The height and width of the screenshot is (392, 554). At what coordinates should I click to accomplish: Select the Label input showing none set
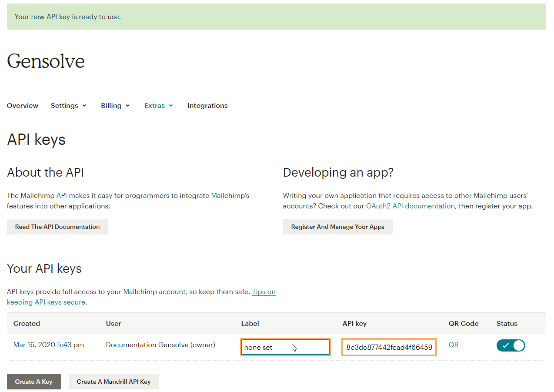pos(285,347)
